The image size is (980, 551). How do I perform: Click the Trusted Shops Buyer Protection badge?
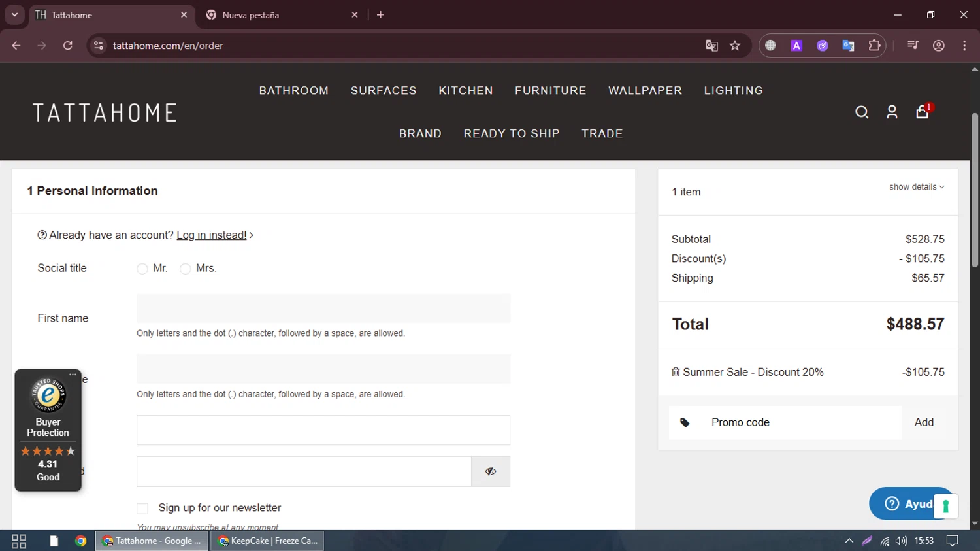point(48,430)
